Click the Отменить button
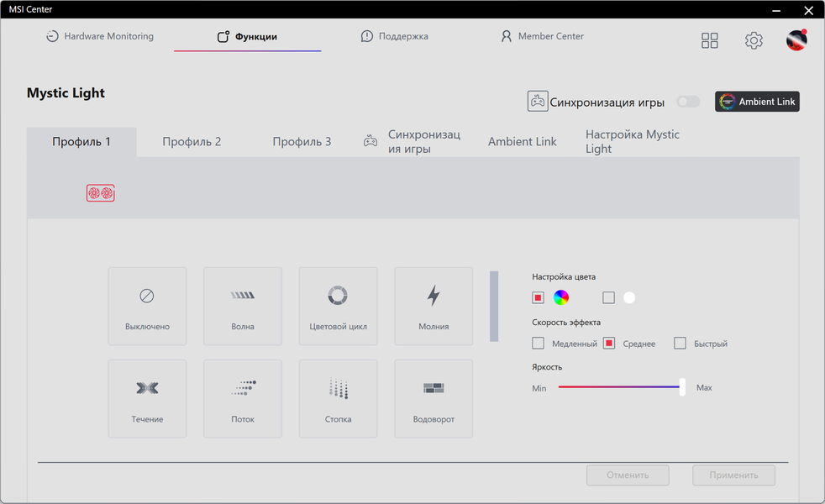 click(628, 475)
